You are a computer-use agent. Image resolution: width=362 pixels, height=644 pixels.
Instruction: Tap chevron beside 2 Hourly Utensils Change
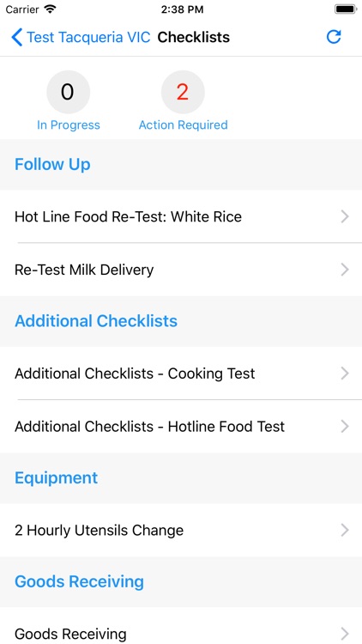point(345,531)
